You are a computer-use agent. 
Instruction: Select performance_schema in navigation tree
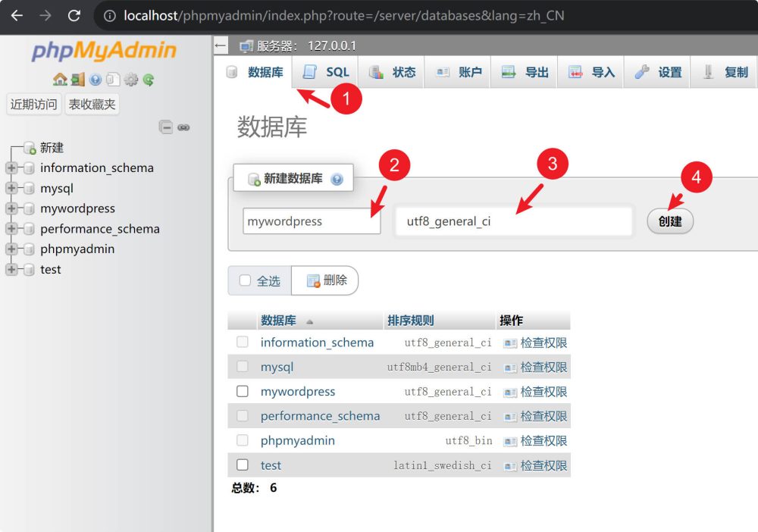pos(100,229)
